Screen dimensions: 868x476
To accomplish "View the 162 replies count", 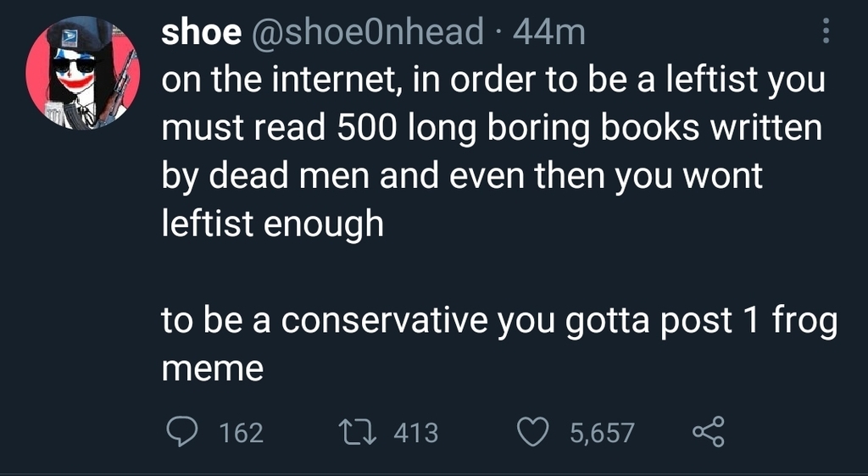I will pyautogui.click(x=241, y=434).
